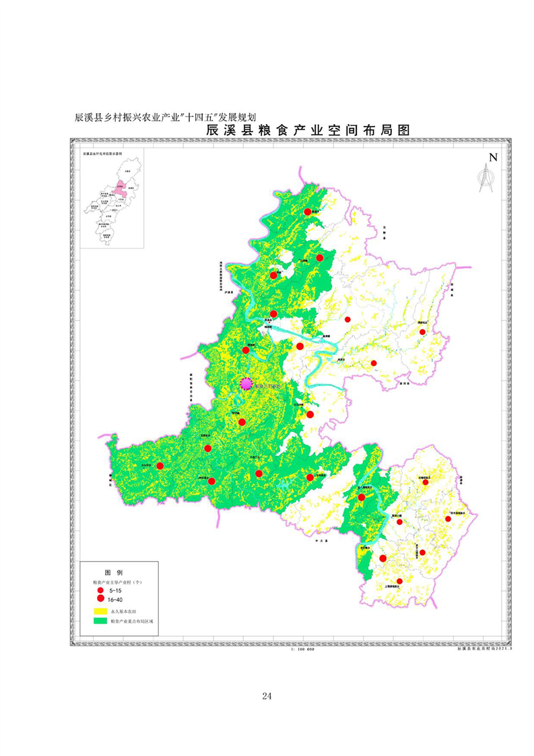The width and height of the screenshot is (534, 756).
Task: Click the red 5-15 legend circle
Action: (x=100, y=590)
